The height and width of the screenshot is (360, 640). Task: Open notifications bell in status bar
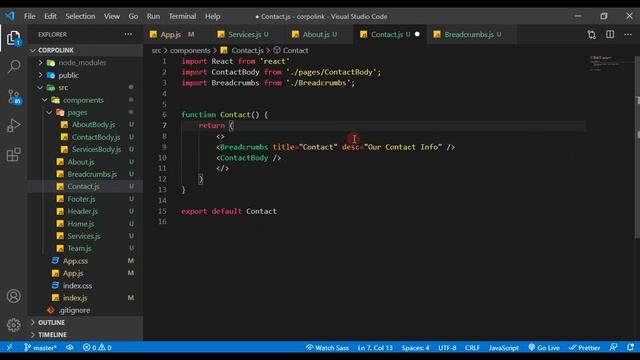pyautogui.click(x=631, y=347)
